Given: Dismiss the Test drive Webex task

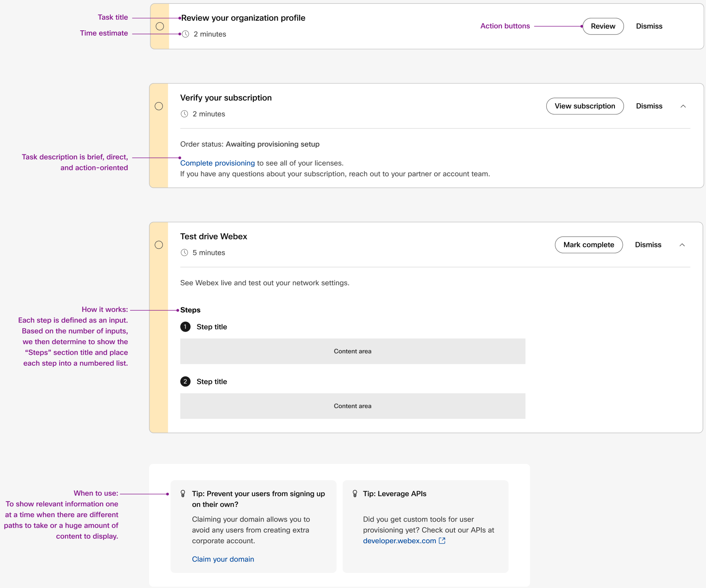Looking at the screenshot, I should [x=648, y=245].
